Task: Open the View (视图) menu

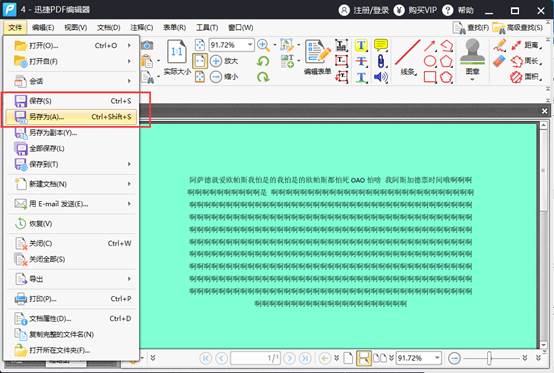Action: (x=76, y=28)
